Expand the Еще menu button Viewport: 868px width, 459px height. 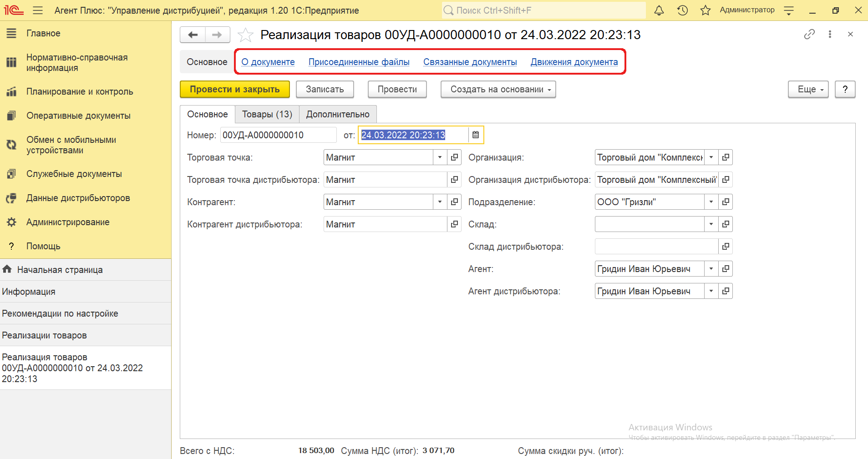point(808,90)
